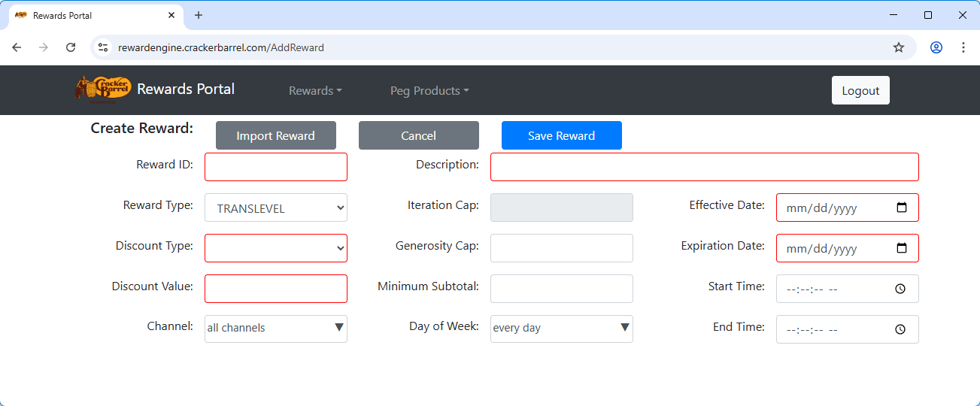
Task: Open the Effective Date calendar picker icon
Action: [x=902, y=208]
